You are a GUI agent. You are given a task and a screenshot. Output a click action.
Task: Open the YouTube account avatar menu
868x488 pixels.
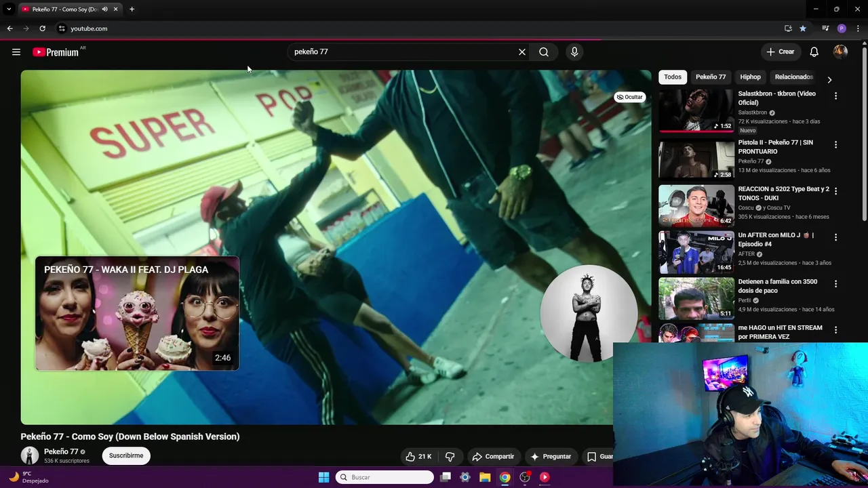(840, 52)
